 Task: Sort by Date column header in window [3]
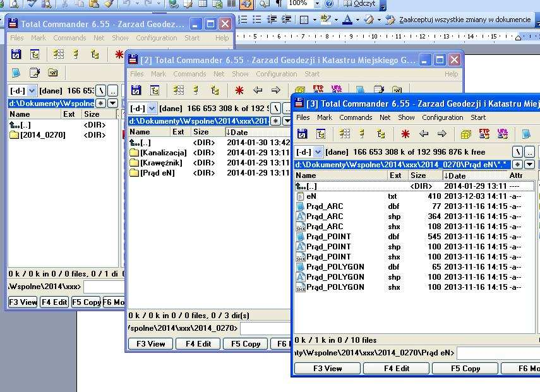[475, 175]
